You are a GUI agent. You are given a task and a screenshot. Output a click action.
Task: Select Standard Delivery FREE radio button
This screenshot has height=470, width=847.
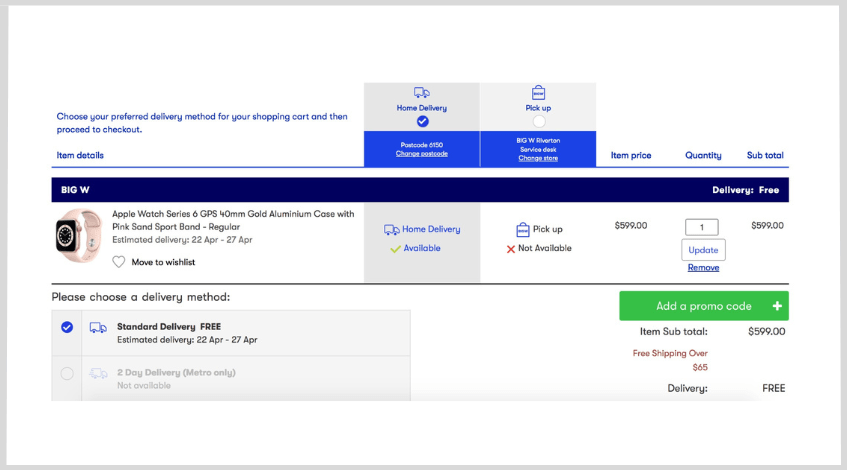[x=67, y=327]
